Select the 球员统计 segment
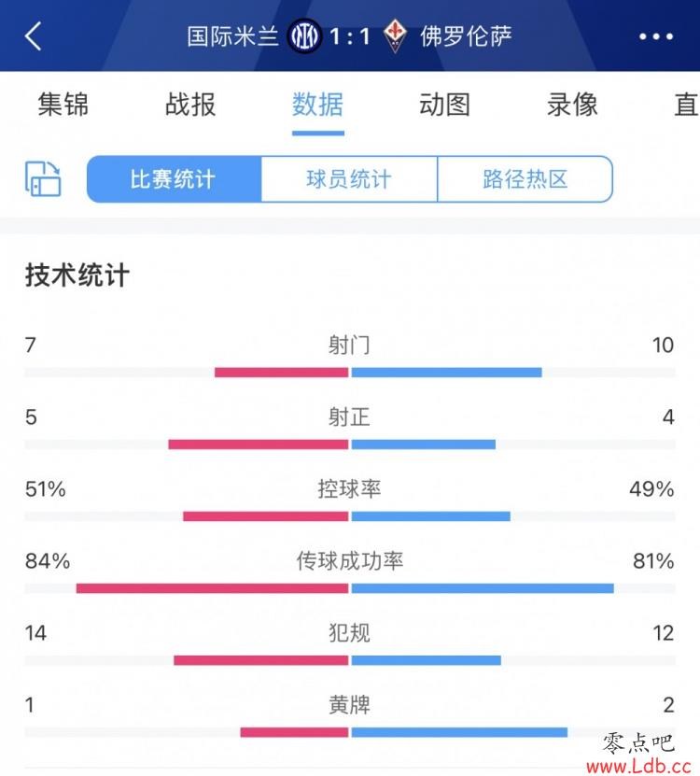Viewport: 700px width, 776px height. (349, 179)
